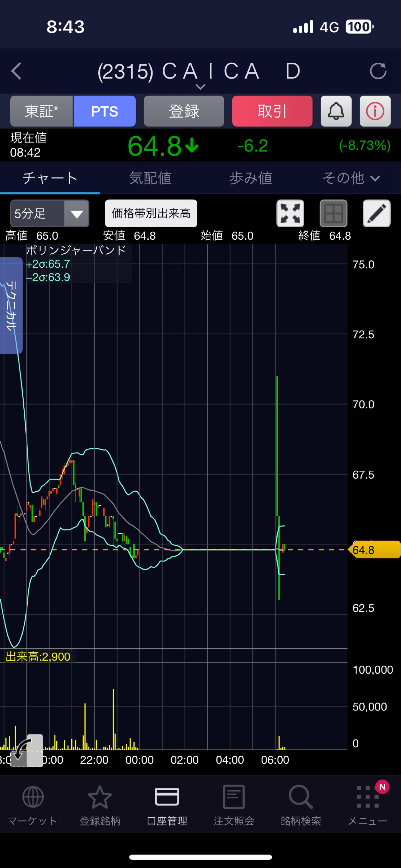401x868 pixels.
Task: Open the stock info icon
Action: pyautogui.click(x=375, y=111)
